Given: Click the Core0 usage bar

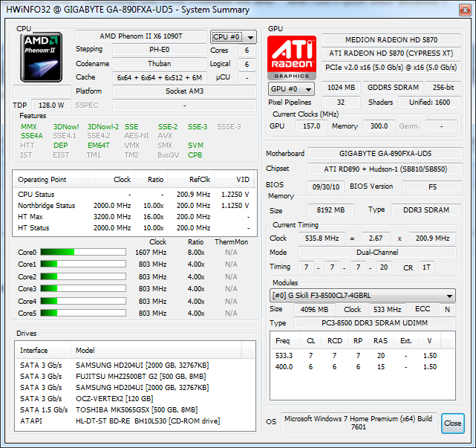Looking at the screenshot, I should 83,252.
